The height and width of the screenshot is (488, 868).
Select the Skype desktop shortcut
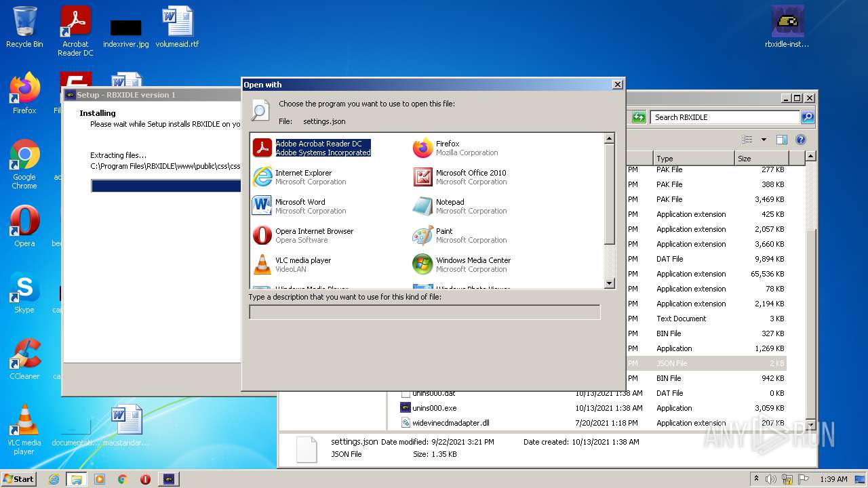point(24,293)
